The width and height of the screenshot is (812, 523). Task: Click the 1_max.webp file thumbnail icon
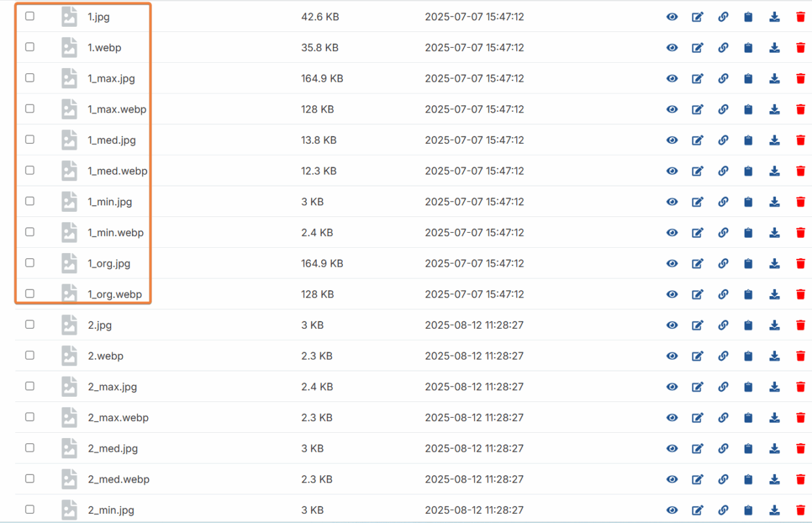69,109
